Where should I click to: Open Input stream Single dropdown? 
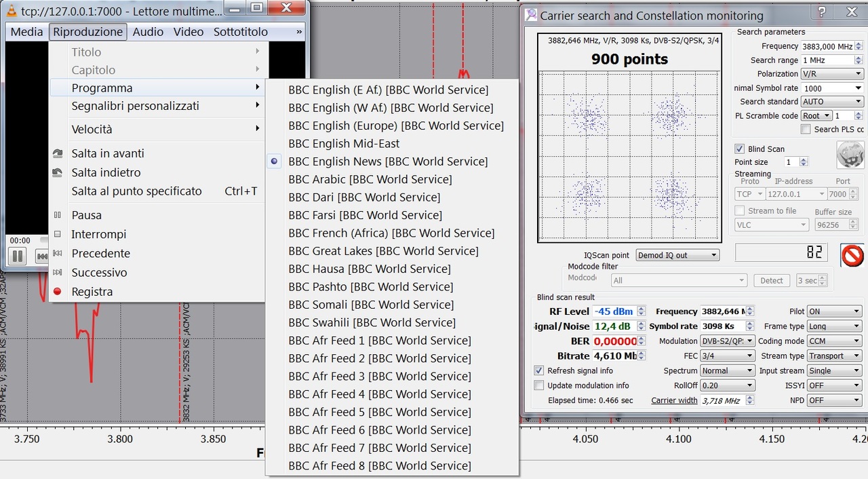(834, 370)
